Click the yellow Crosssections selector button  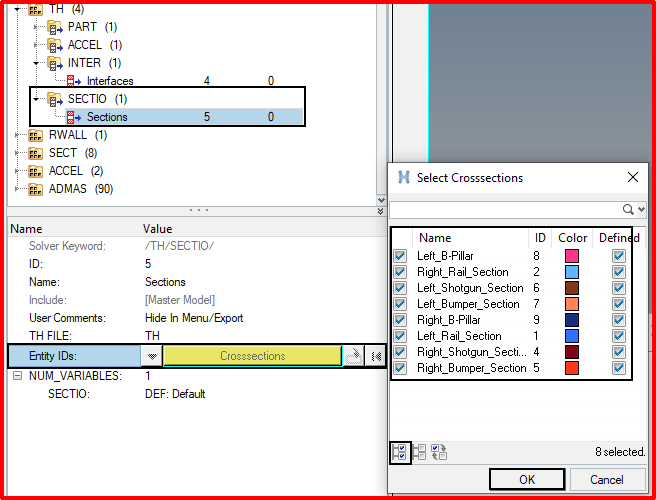click(x=253, y=356)
